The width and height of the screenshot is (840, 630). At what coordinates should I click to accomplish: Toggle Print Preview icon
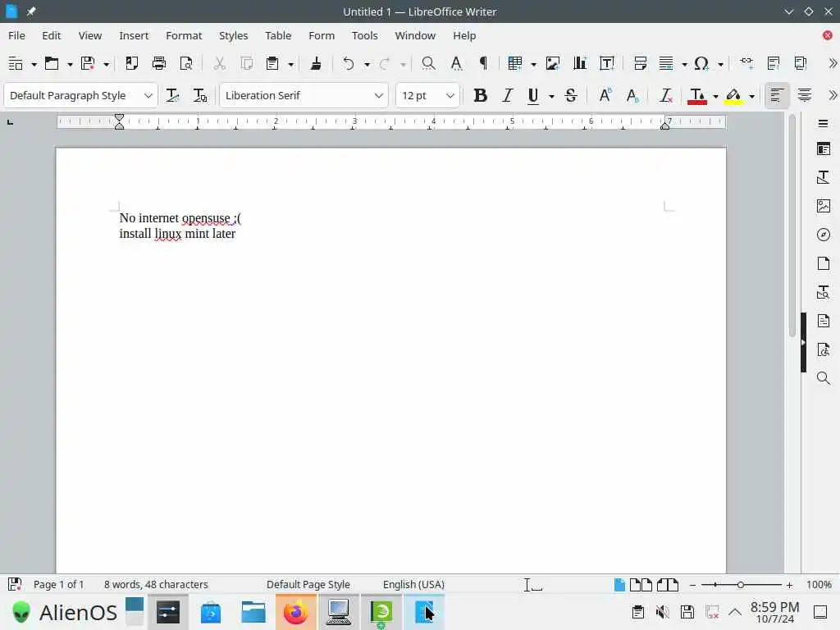[x=186, y=64]
